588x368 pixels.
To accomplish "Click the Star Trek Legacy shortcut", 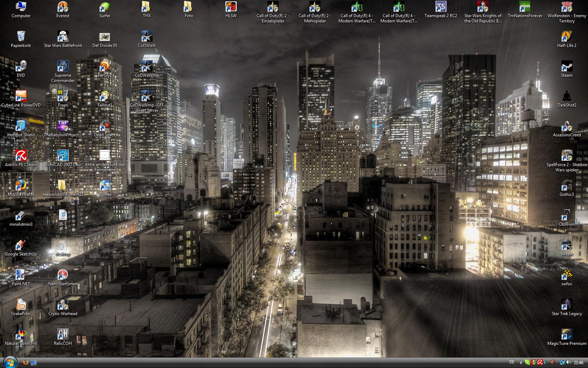I will tap(567, 305).
